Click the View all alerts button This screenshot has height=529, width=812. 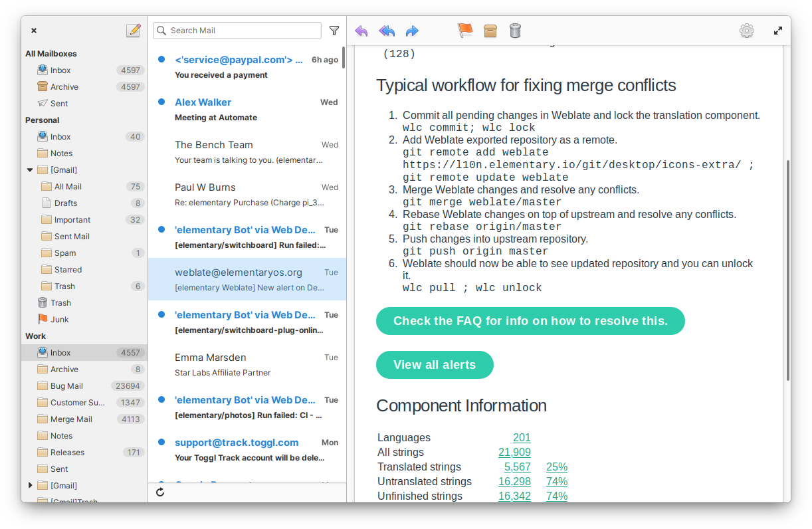tap(435, 365)
